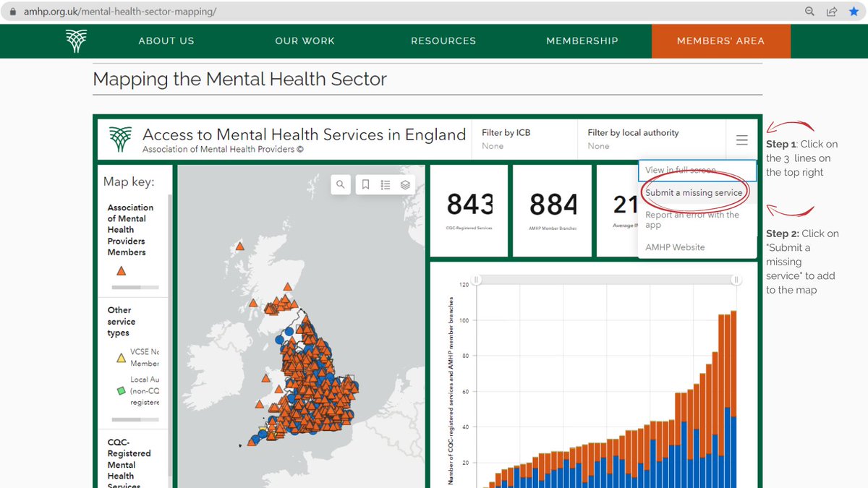
Task: Click the CQC-Registered Mental Health Services heading
Action: [129, 464]
